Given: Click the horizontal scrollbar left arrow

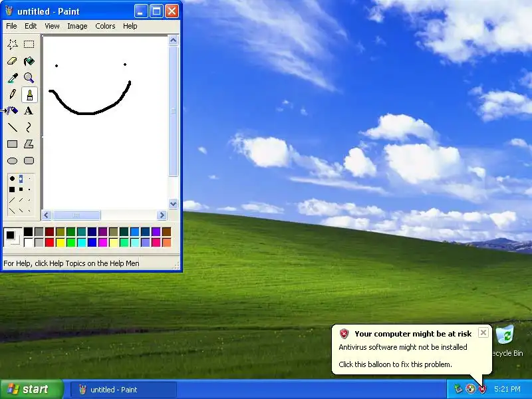Looking at the screenshot, I should point(47,215).
